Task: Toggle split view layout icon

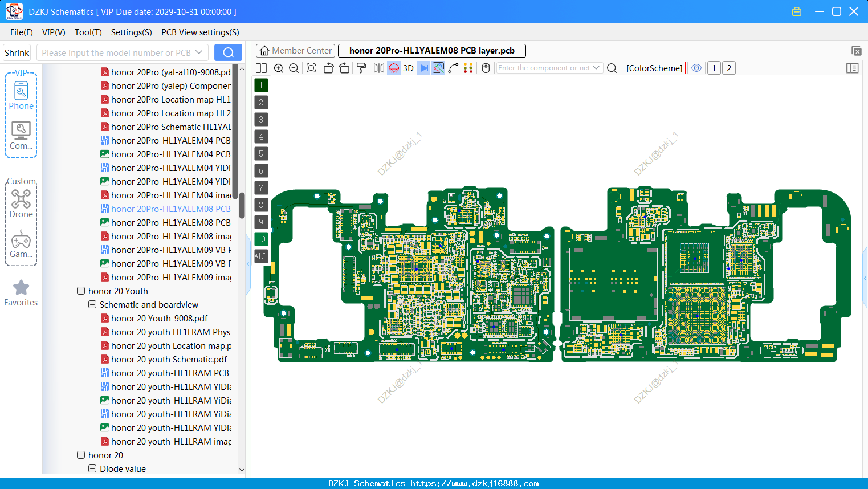Action: (262, 68)
